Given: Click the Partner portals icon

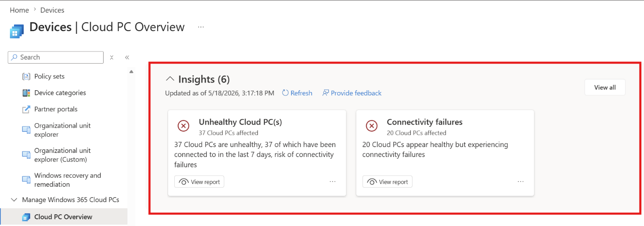Looking at the screenshot, I should [26, 109].
